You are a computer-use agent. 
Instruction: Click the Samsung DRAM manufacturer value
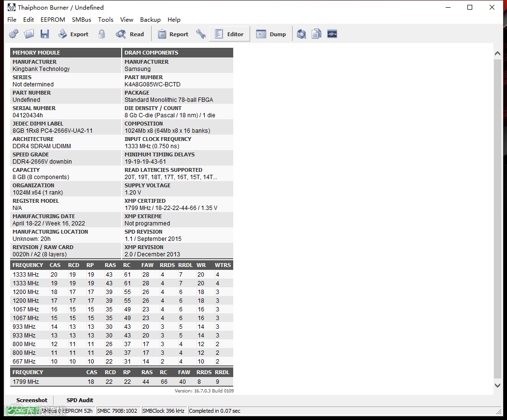click(x=138, y=69)
